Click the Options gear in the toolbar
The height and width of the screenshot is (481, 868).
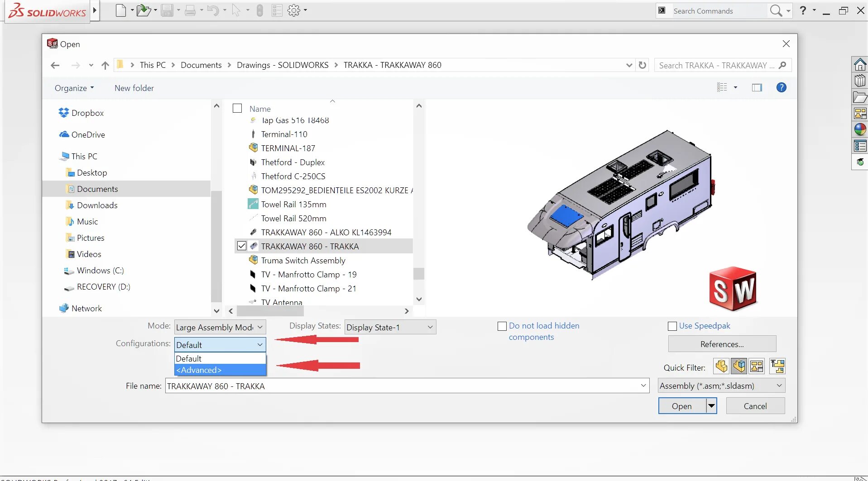[293, 10]
